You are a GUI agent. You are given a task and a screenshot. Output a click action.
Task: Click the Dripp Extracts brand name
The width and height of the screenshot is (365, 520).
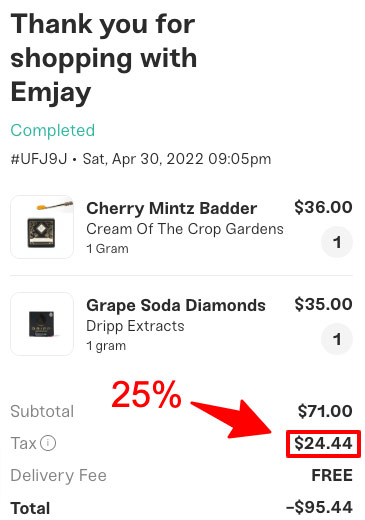pyautogui.click(x=135, y=326)
